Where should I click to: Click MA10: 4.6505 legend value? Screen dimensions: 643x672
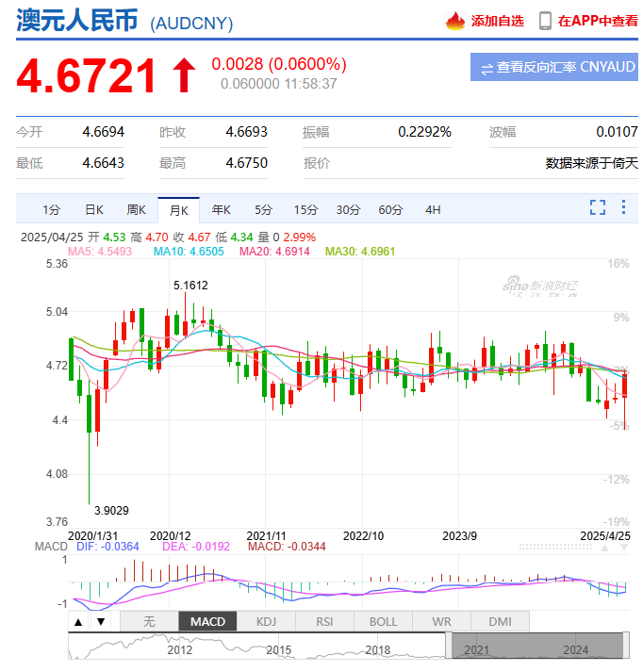point(189,252)
